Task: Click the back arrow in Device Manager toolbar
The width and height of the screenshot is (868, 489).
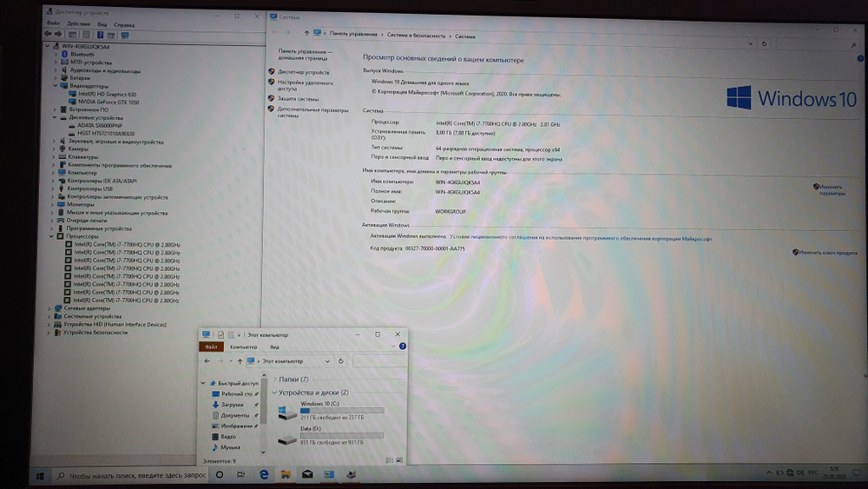Action: pyautogui.click(x=48, y=35)
